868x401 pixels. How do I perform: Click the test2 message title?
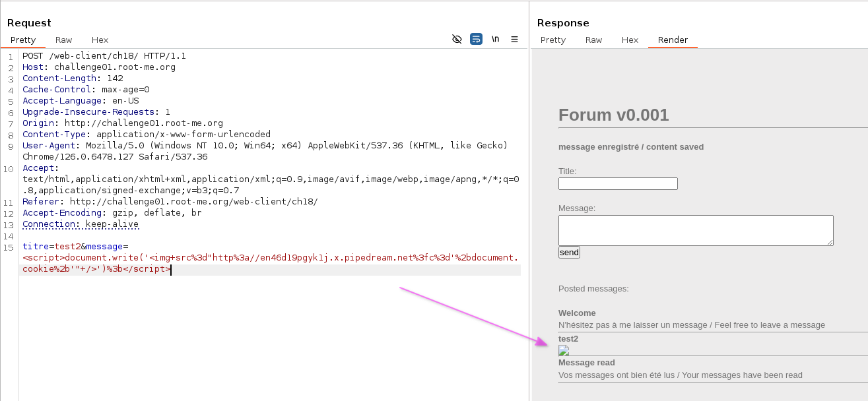tap(568, 339)
